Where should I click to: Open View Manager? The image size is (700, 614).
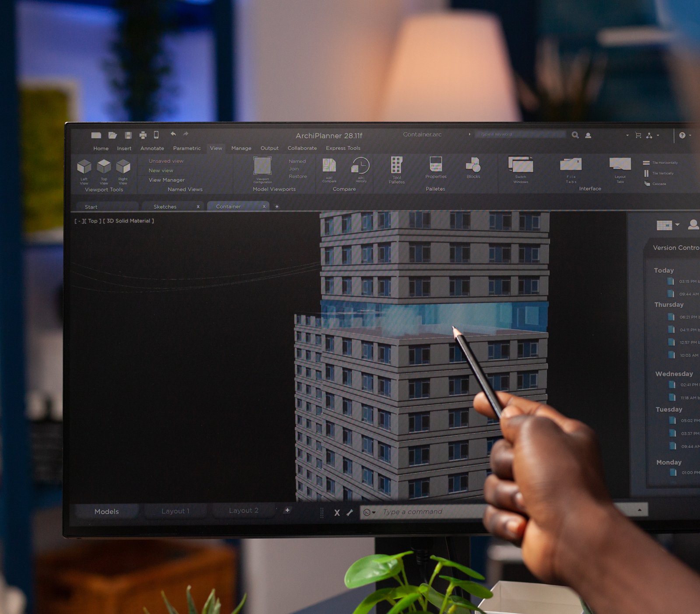(x=166, y=180)
